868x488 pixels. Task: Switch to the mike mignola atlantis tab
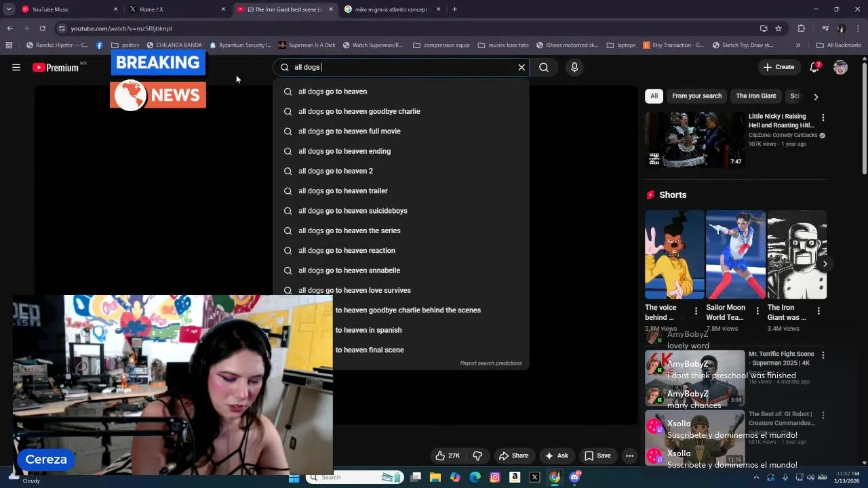coord(392,9)
